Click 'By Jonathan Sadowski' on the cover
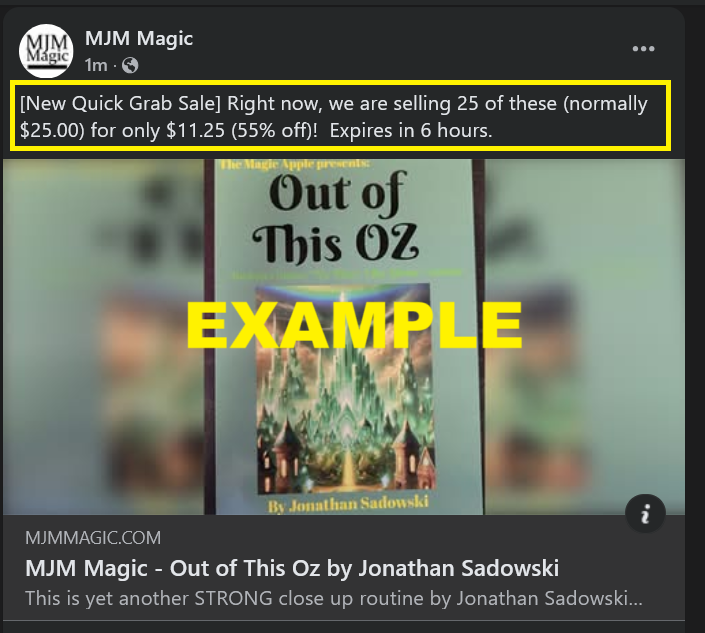The width and height of the screenshot is (705, 633). tap(348, 505)
